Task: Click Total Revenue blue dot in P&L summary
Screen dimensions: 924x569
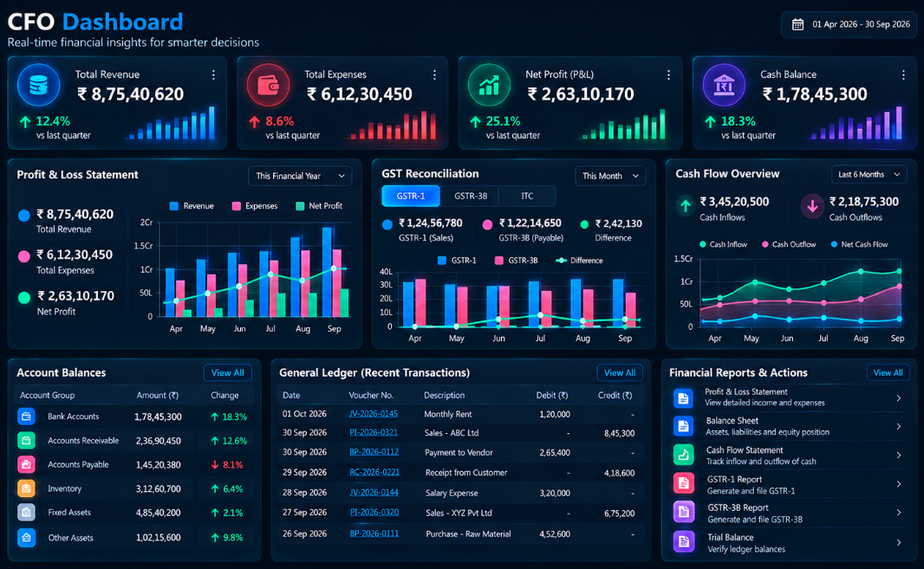Action: pyautogui.click(x=24, y=216)
